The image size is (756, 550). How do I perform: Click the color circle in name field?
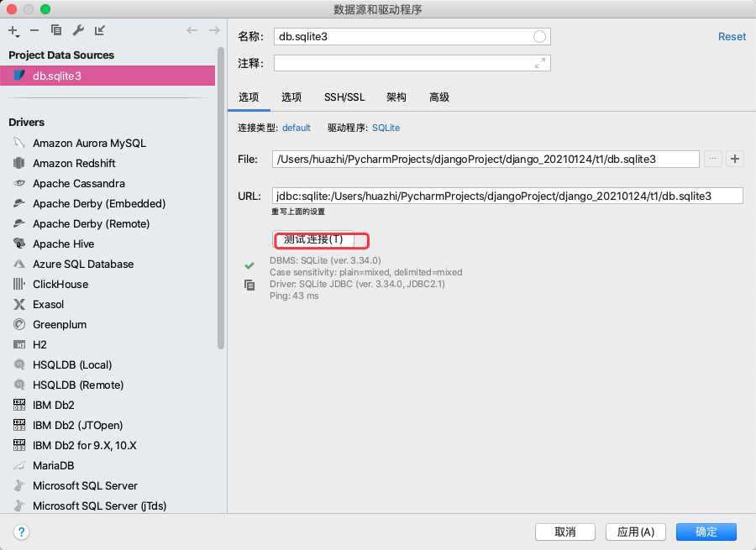pos(539,37)
